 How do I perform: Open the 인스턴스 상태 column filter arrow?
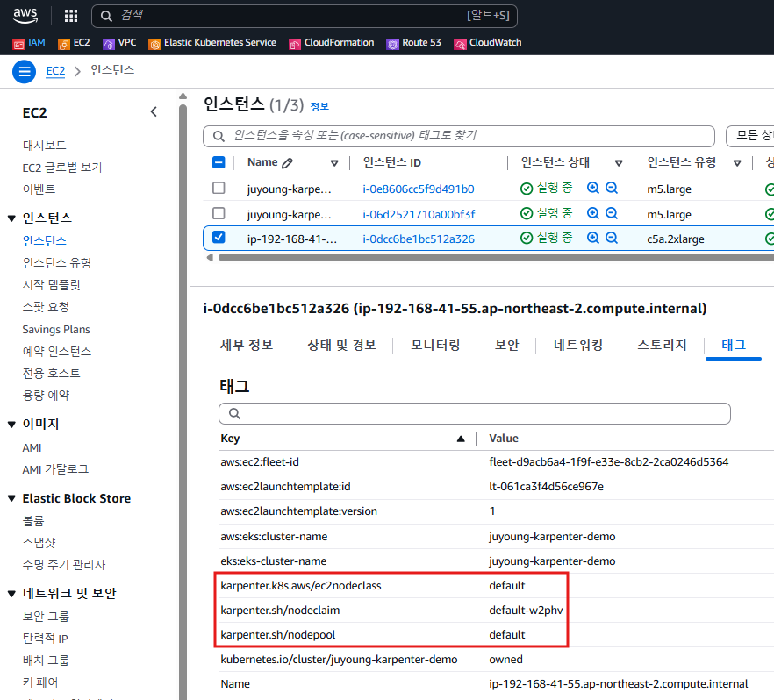619,163
